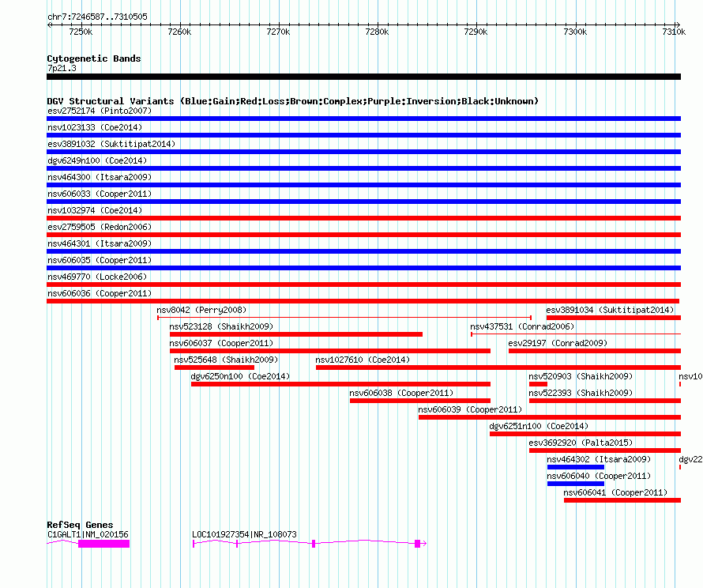703x588 pixels.
Task: Click the last exon of LOC101927354
Action: [x=417, y=544]
